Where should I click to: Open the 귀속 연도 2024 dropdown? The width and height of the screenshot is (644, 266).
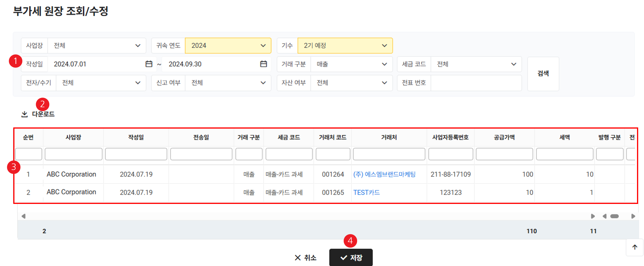(228, 46)
